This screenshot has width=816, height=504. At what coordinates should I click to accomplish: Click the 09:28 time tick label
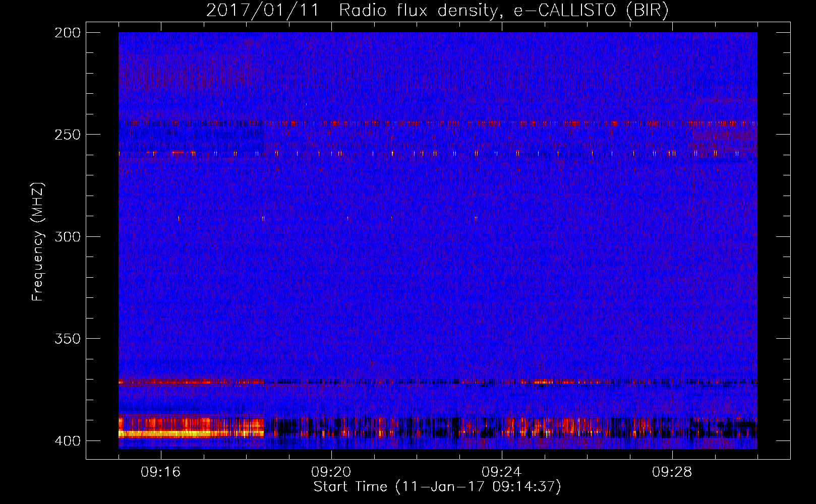tap(672, 472)
